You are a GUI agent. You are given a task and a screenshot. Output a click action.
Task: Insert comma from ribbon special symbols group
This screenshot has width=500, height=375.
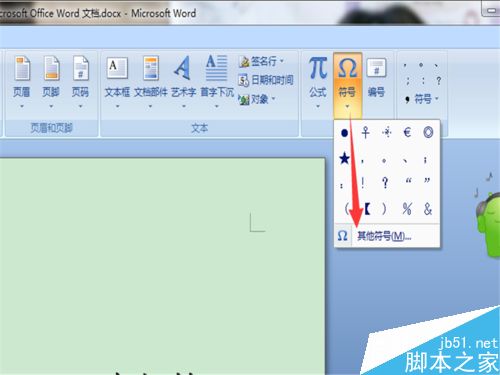tap(405, 65)
